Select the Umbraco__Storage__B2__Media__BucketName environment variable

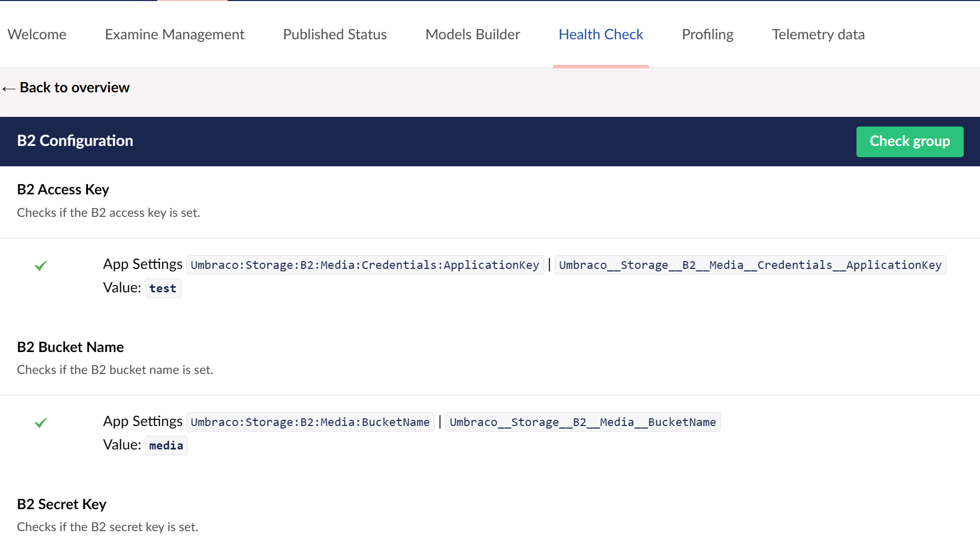point(582,422)
